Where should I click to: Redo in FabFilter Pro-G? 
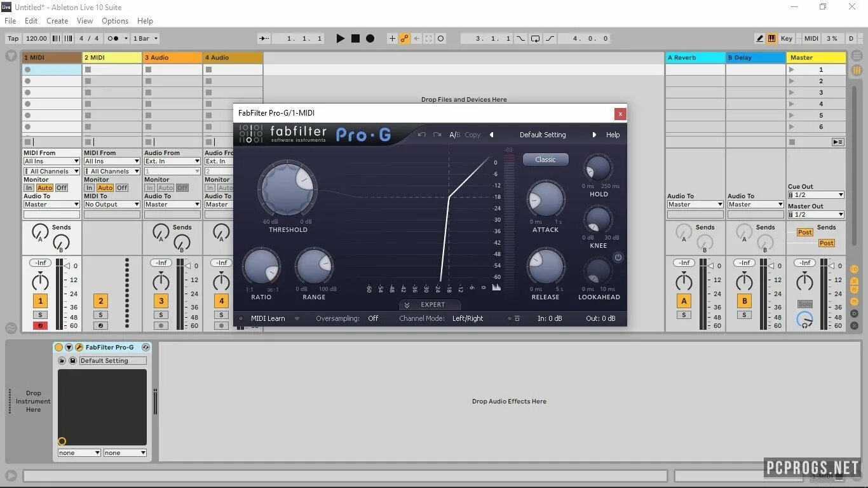437,135
